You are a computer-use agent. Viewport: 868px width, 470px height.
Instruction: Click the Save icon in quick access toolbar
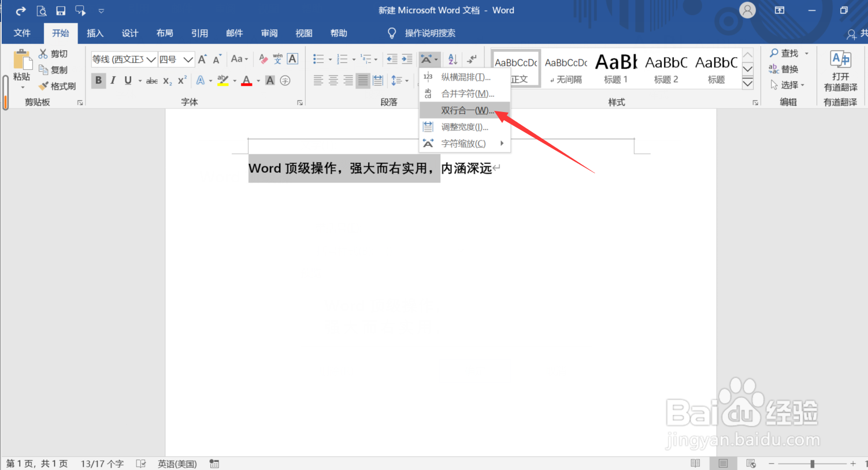(x=61, y=11)
